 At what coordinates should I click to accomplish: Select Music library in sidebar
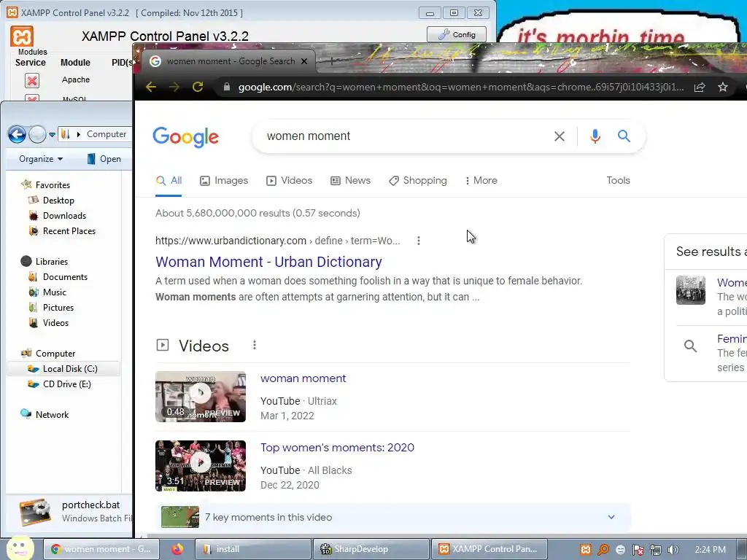[47, 292]
